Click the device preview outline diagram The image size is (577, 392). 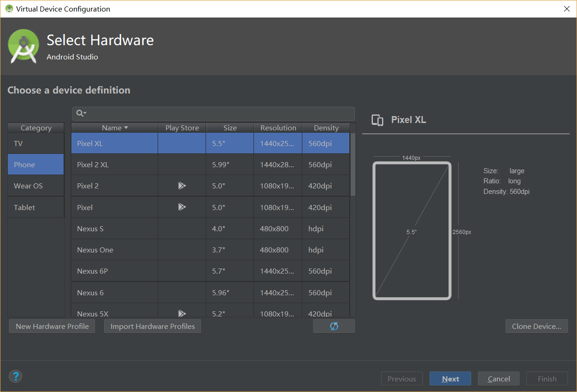[x=412, y=231]
